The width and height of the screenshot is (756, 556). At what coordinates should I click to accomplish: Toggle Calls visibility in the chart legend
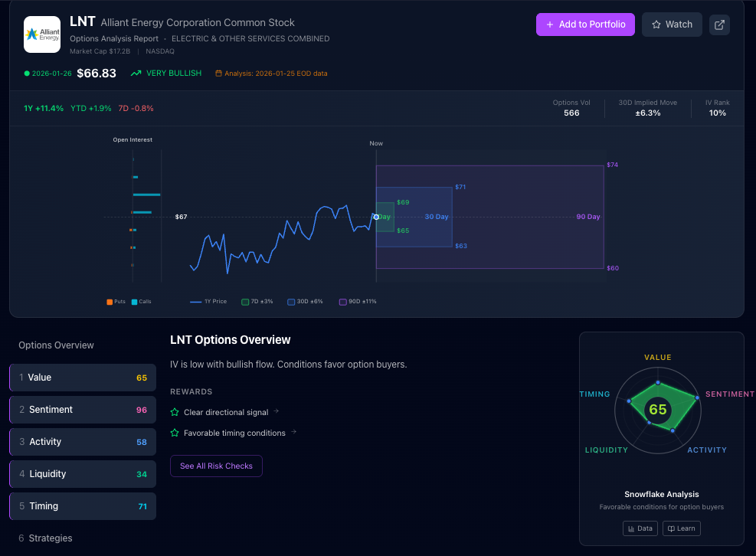pyautogui.click(x=135, y=301)
